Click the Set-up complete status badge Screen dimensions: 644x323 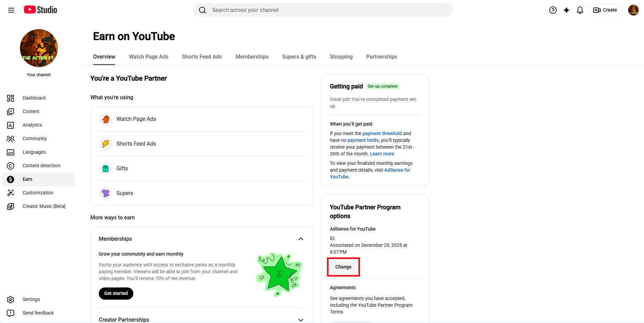coord(382,86)
